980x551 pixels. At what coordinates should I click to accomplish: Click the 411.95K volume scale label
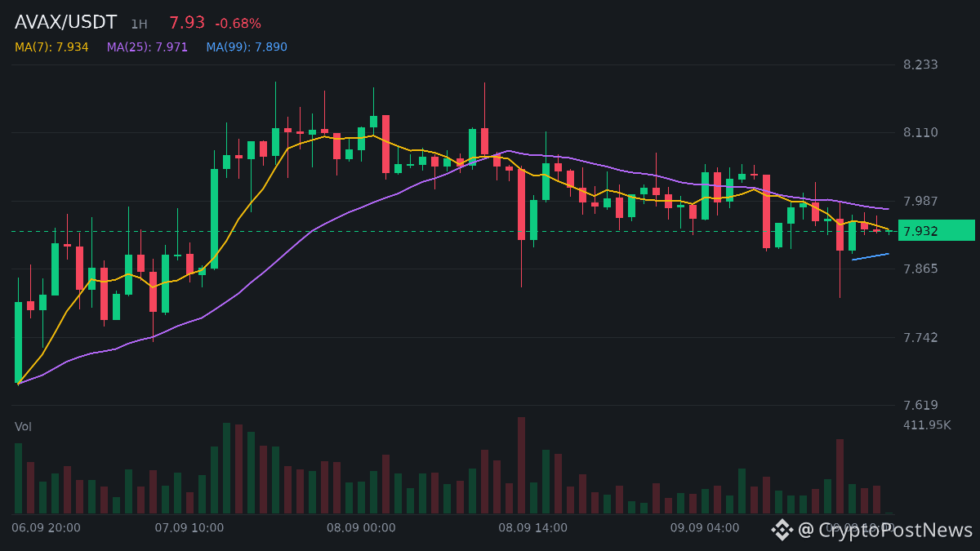coord(928,425)
